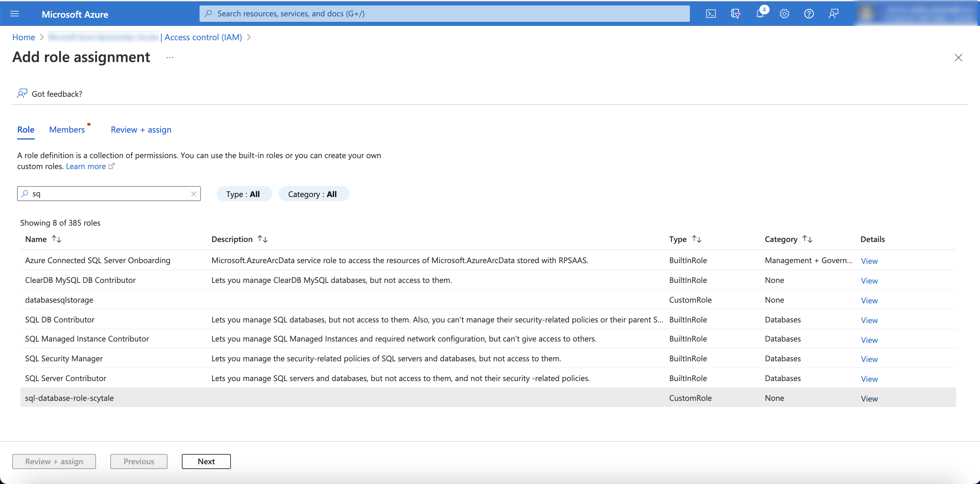
Task: Click the Got feedback? person icon
Action: [x=22, y=94]
